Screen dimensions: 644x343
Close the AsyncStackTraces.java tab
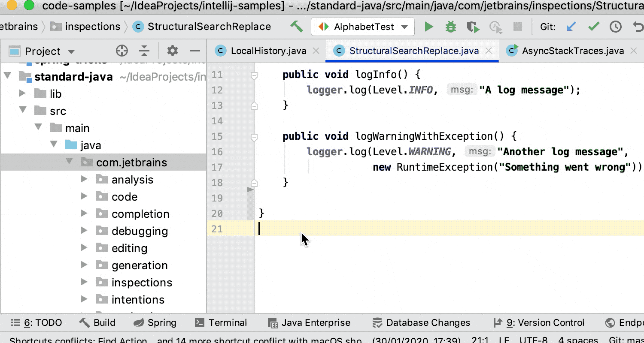click(x=633, y=51)
